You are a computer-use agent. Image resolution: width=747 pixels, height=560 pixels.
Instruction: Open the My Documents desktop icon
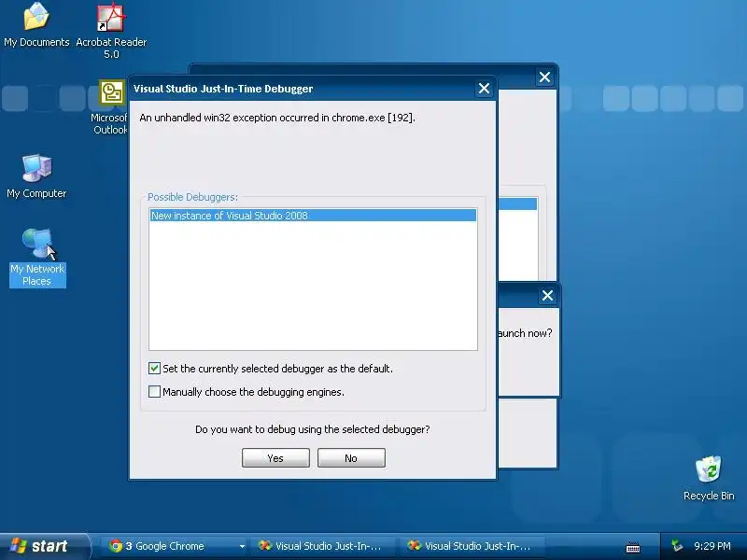[36, 24]
